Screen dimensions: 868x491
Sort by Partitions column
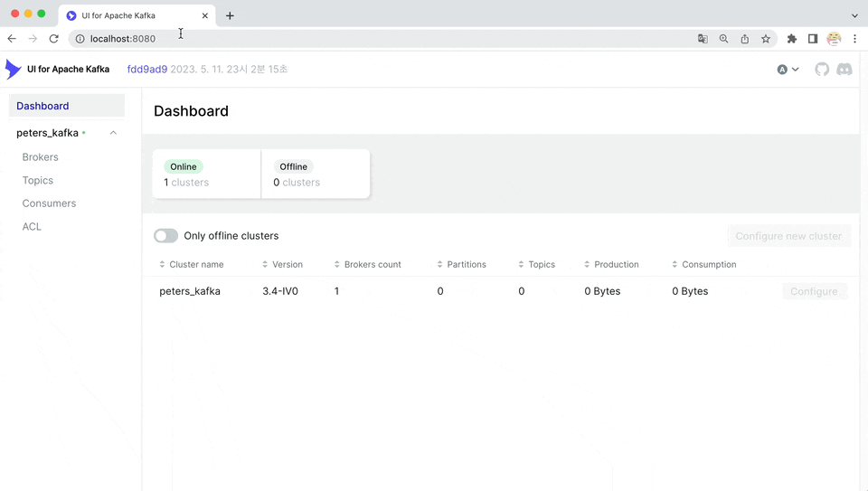(x=462, y=265)
